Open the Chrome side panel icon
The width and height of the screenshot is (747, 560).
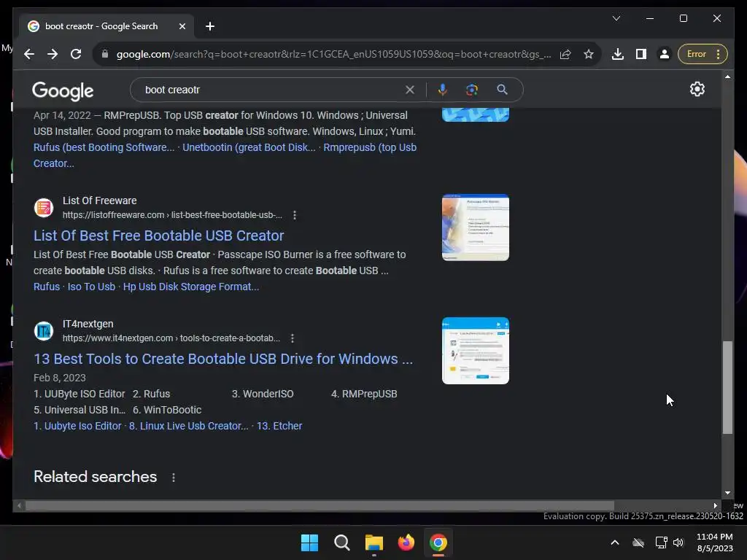(x=641, y=54)
